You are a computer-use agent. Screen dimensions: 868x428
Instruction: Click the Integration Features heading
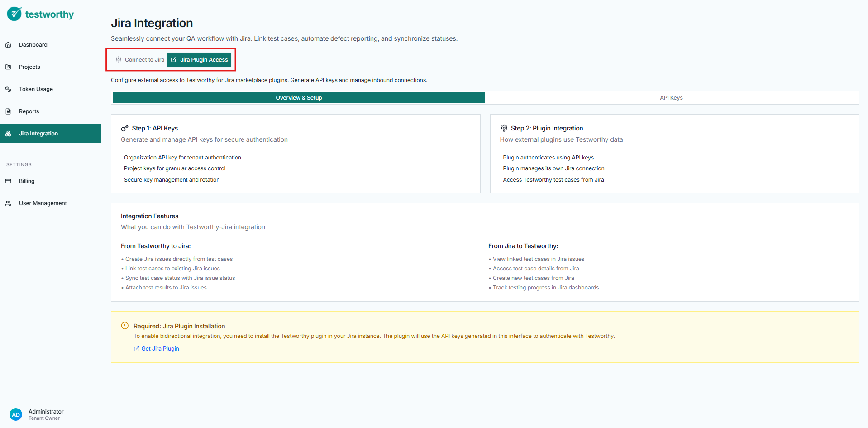(149, 216)
